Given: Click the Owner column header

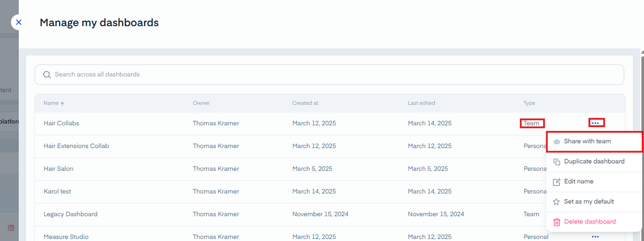Looking at the screenshot, I should click(x=201, y=103).
